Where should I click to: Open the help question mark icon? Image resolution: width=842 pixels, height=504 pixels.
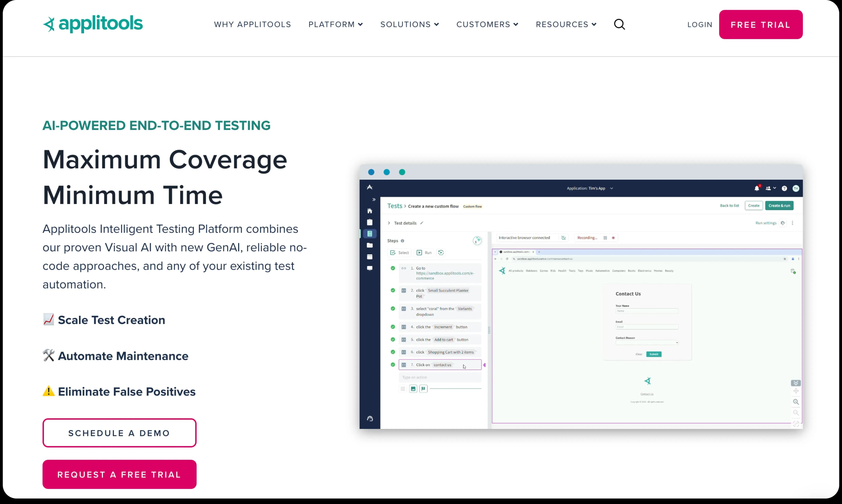[x=785, y=188]
